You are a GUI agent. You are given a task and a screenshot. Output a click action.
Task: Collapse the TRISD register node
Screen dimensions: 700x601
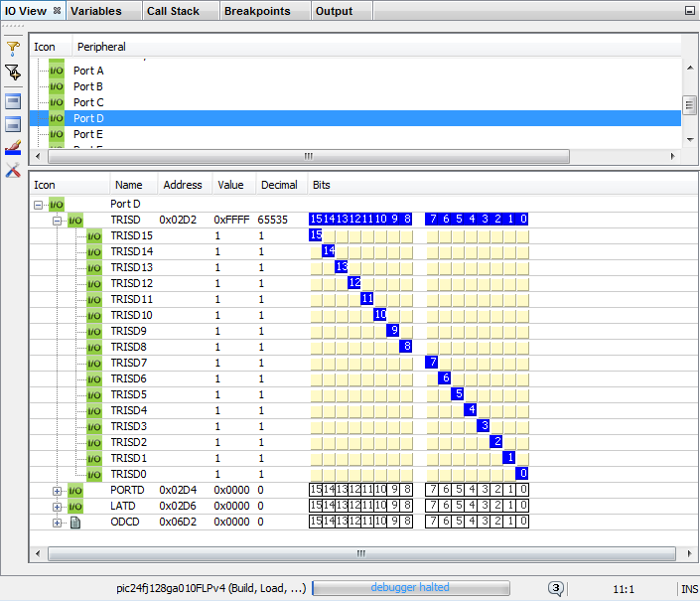pos(58,220)
